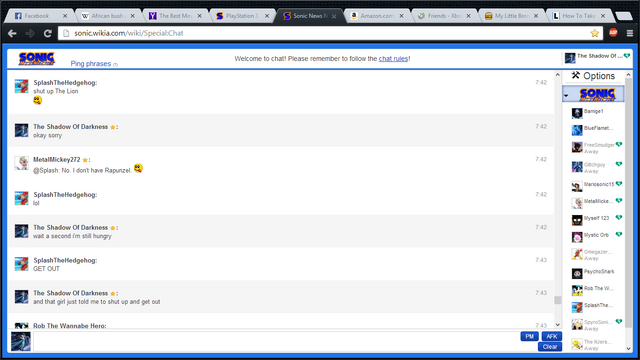
Task: Open the Options tools icon
Action: tap(576, 75)
